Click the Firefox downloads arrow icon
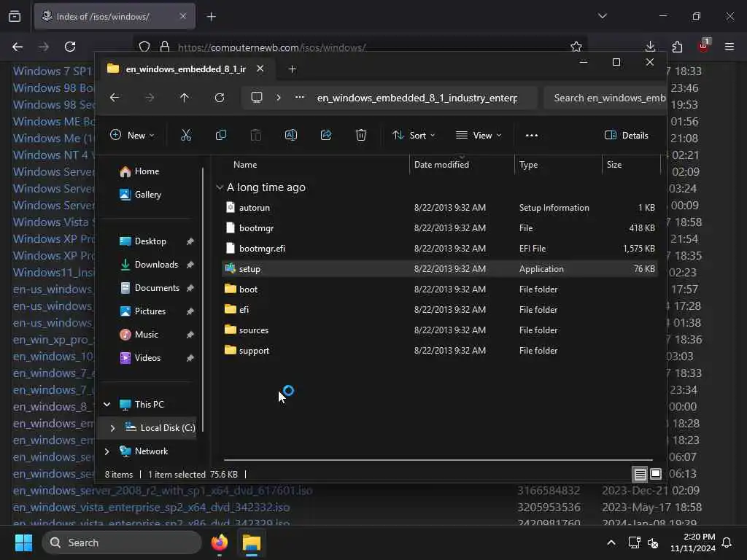 pyautogui.click(x=650, y=47)
